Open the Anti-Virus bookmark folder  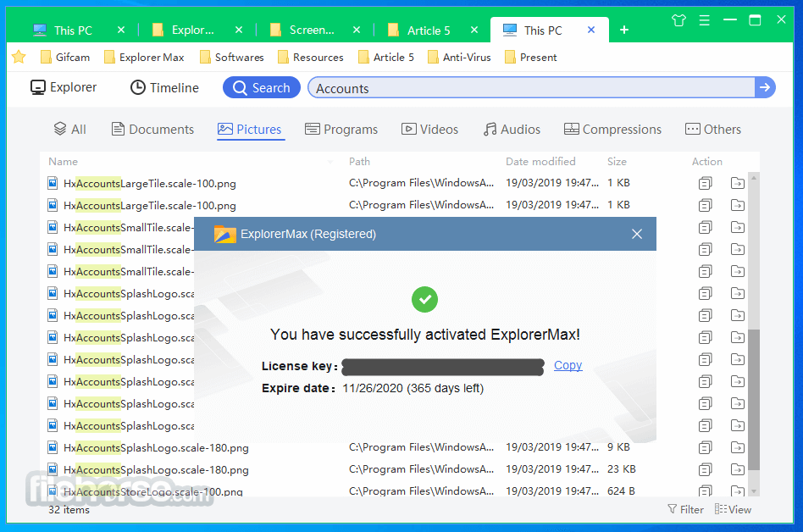(459, 58)
